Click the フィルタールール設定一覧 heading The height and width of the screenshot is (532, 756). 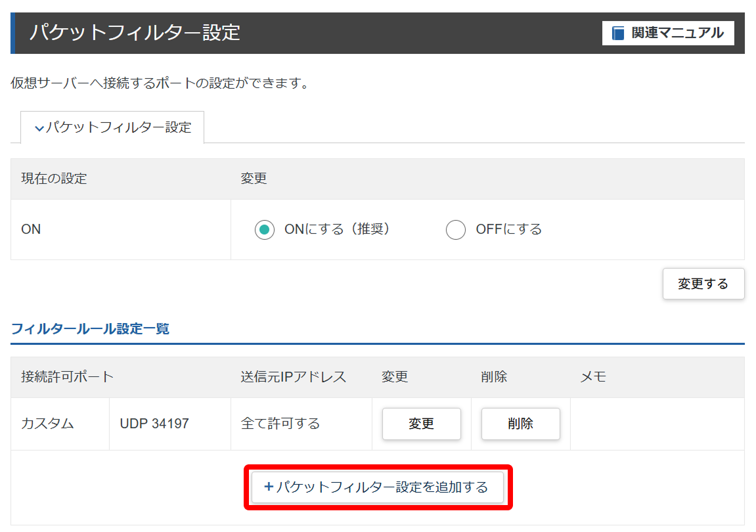coord(90,328)
